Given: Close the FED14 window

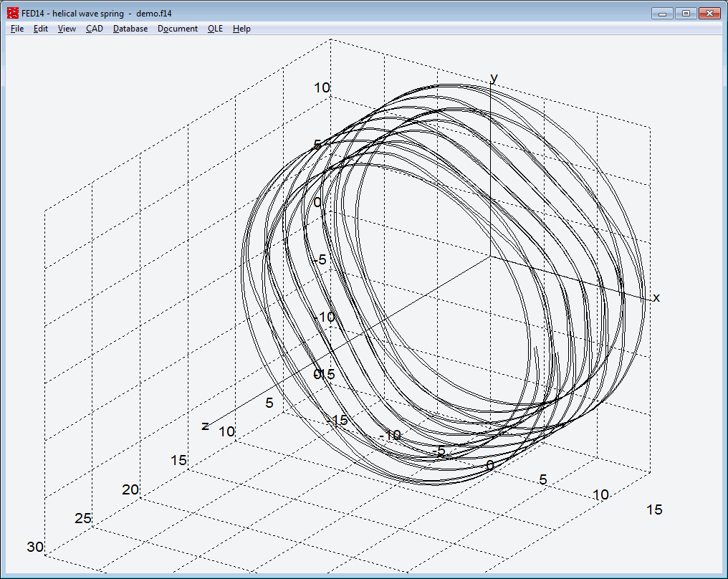Looking at the screenshot, I should [709, 14].
